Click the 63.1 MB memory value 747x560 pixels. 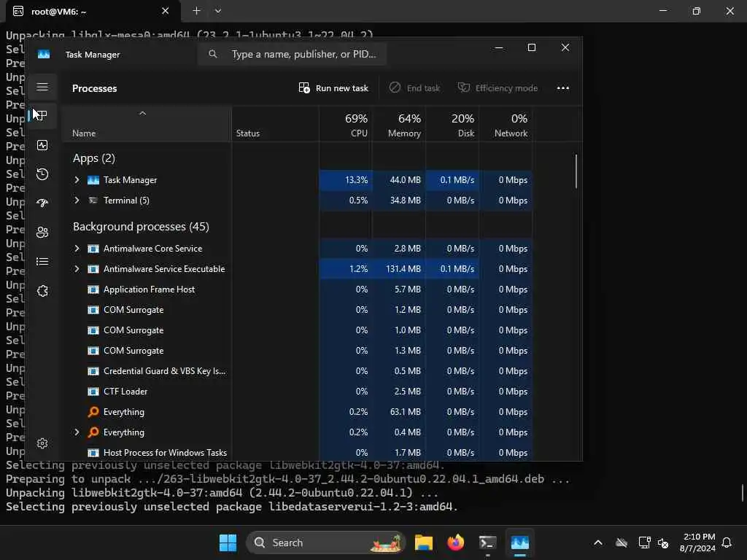pos(406,412)
